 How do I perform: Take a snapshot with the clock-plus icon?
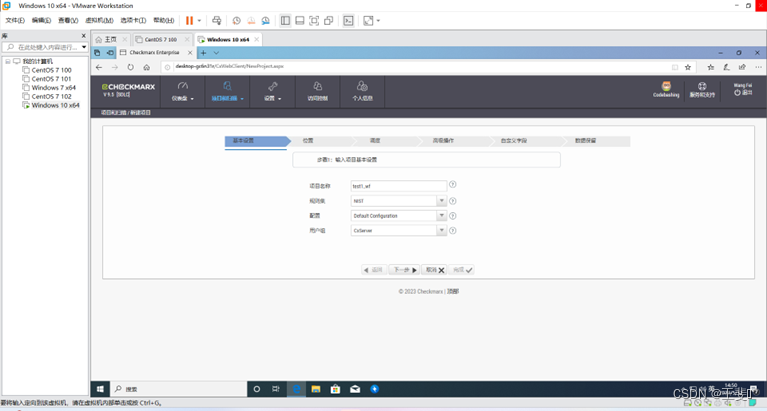236,21
